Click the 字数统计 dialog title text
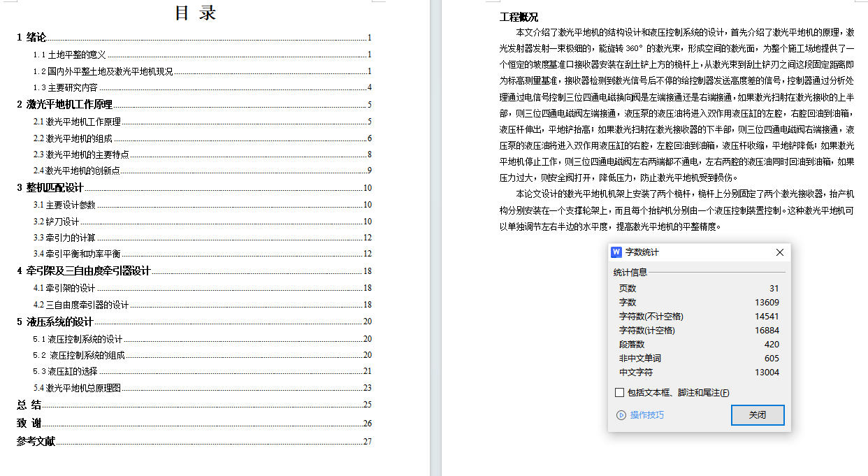868x476 pixels. tap(642, 252)
